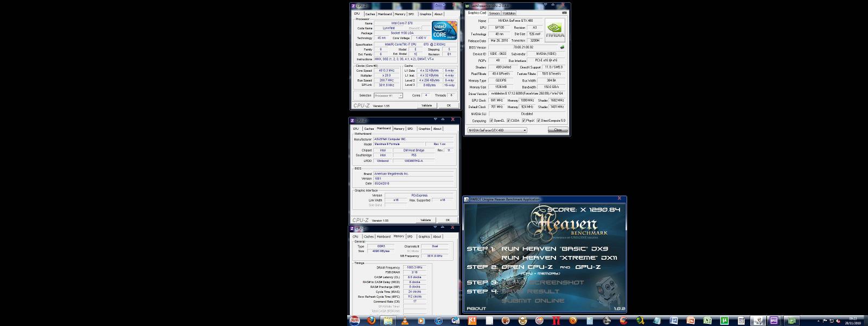Show hidden system tray icons arrow
868x326 pixels.
[819, 321]
